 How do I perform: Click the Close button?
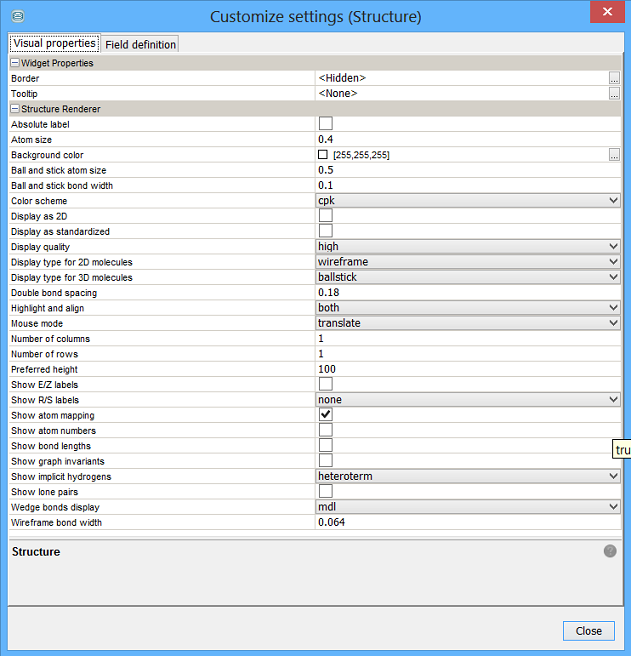click(588, 631)
